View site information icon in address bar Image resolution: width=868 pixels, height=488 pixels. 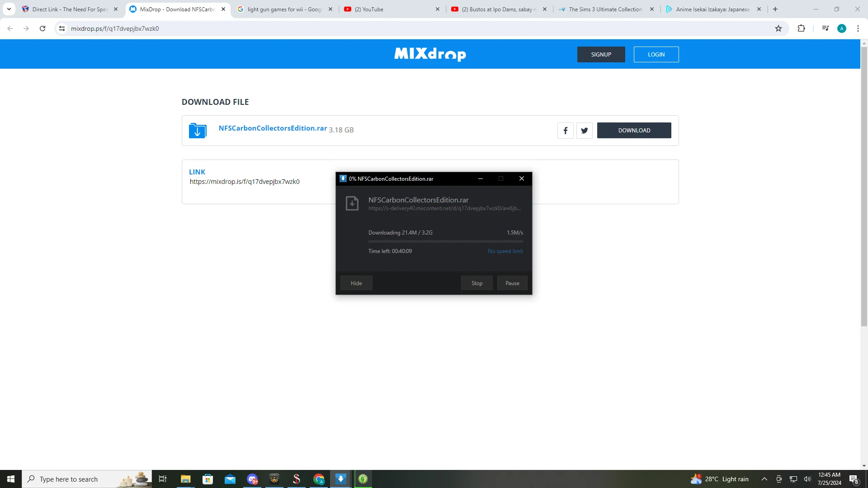point(62,28)
